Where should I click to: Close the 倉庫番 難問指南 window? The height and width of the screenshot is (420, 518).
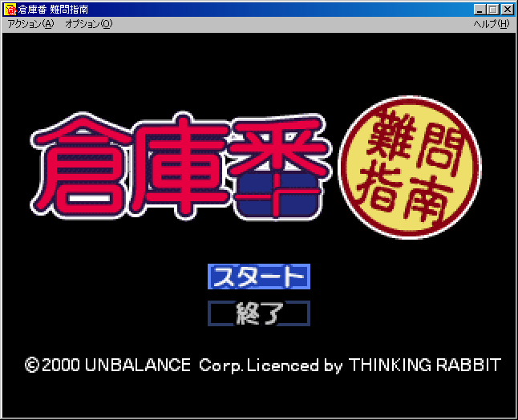(x=507, y=10)
